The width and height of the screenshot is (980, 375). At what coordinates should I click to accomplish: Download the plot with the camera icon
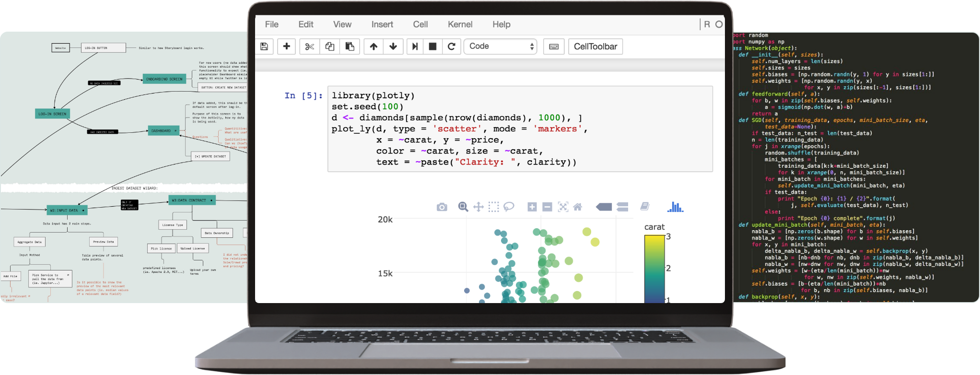point(442,207)
